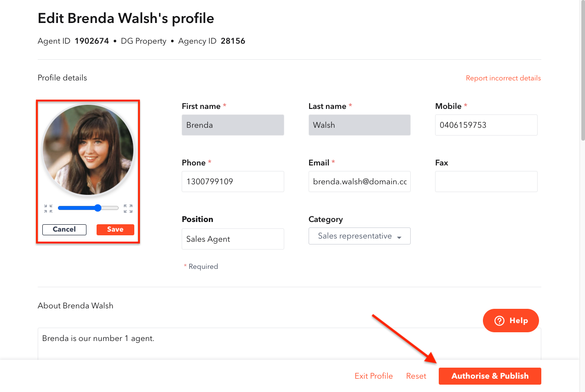Open the Help chat button
The image size is (585, 392).
point(511,321)
